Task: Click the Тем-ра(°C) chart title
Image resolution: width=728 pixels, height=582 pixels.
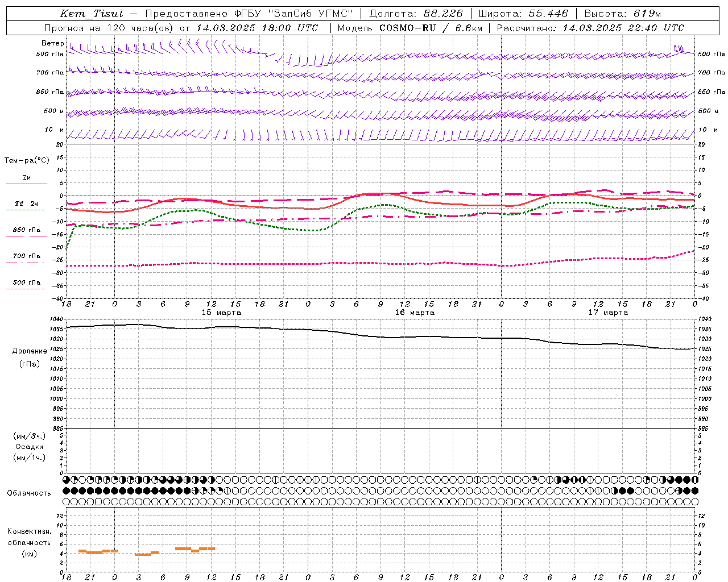Action: click(27, 161)
